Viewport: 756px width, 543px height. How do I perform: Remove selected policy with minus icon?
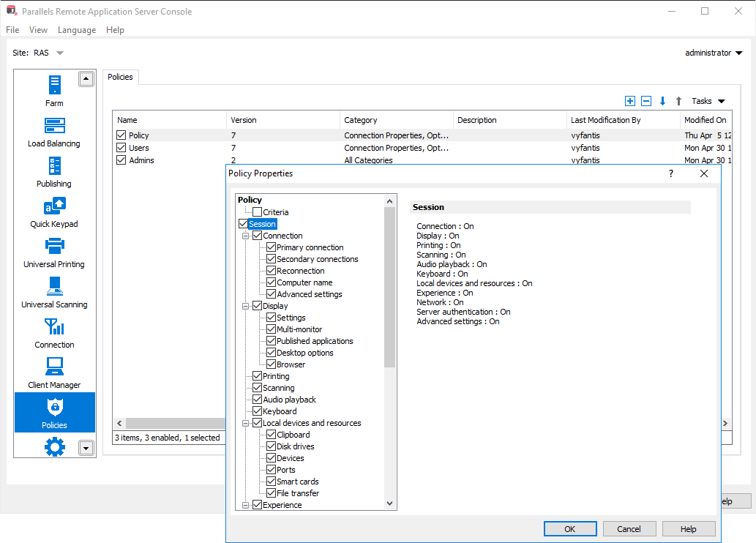(x=646, y=101)
